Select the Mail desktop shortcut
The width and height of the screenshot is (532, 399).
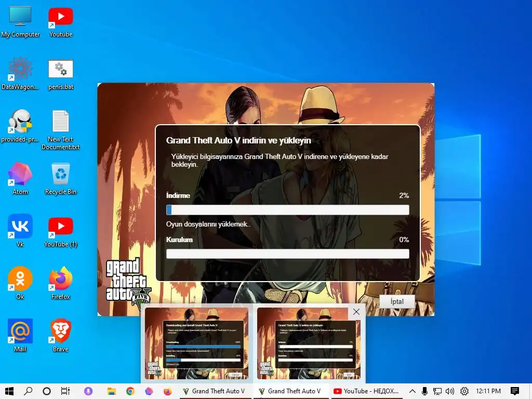click(x=20, y=336)
